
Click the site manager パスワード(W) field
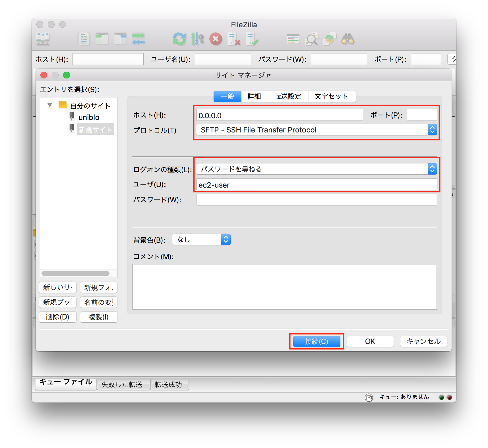click(317, 200)
